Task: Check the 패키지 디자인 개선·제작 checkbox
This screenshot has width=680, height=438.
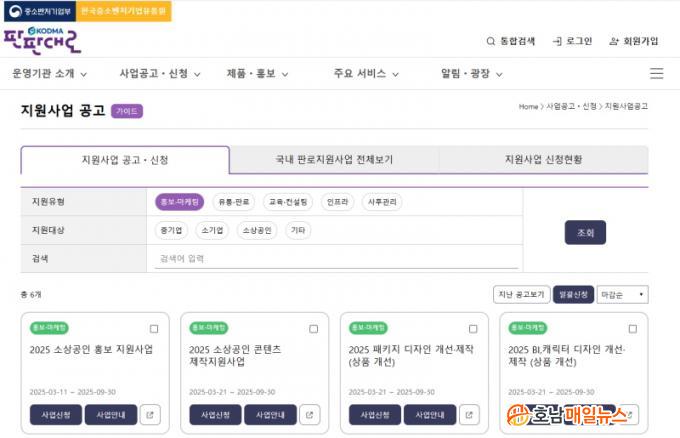Action: point(473,328)
